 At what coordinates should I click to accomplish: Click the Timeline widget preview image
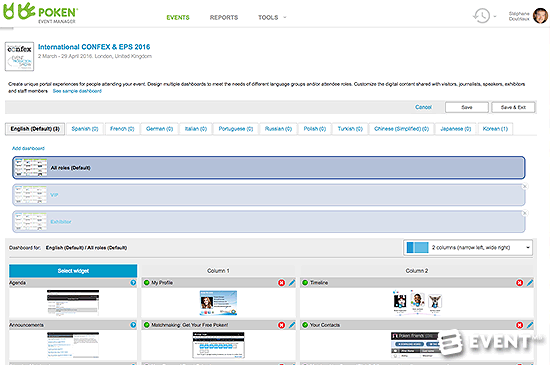(x=417, y=303)
